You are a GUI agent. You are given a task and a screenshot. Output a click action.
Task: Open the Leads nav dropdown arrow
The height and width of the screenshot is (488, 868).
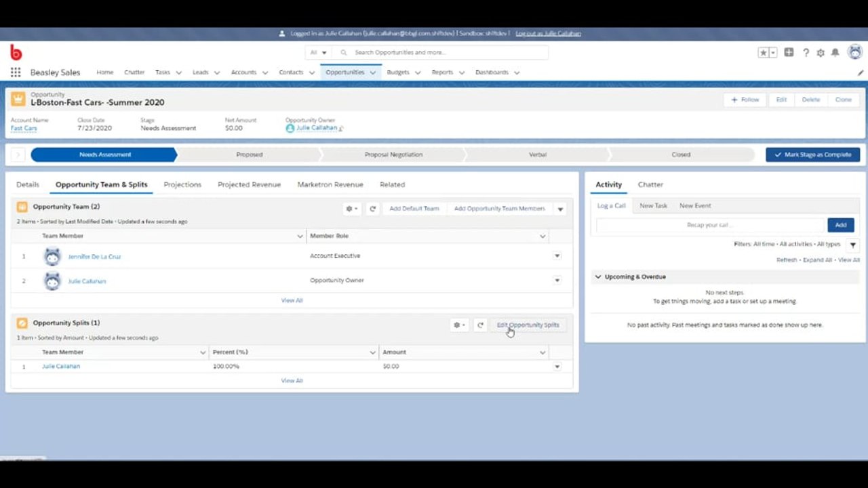coord(217,73)
